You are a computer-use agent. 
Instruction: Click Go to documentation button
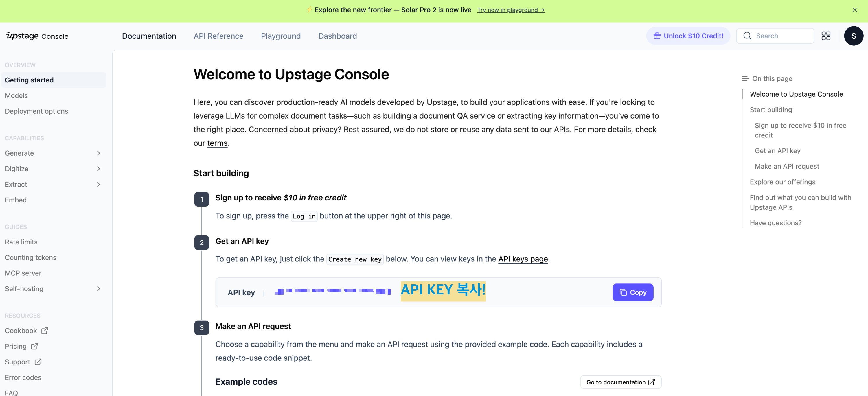click(x=620, y=382)
